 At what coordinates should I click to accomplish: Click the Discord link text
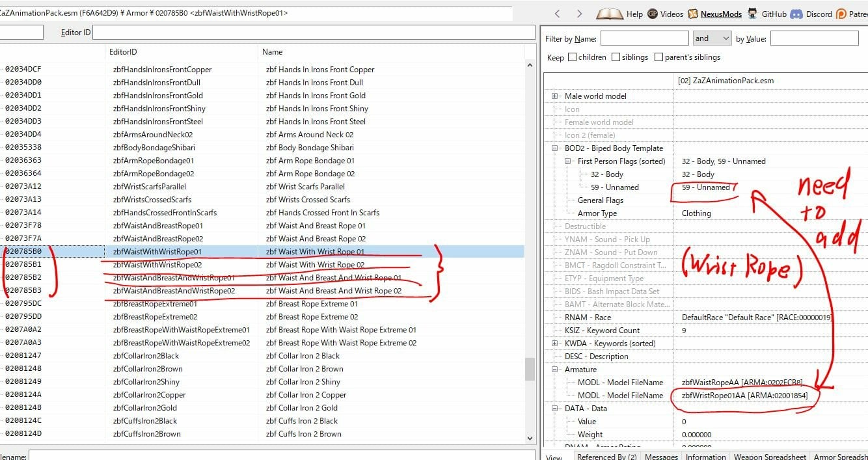819,14
